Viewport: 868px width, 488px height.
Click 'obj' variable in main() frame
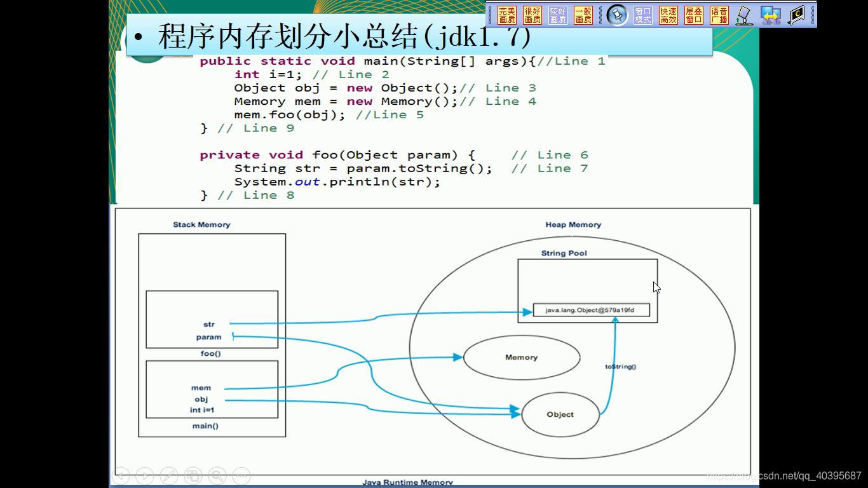click(201, 399)
